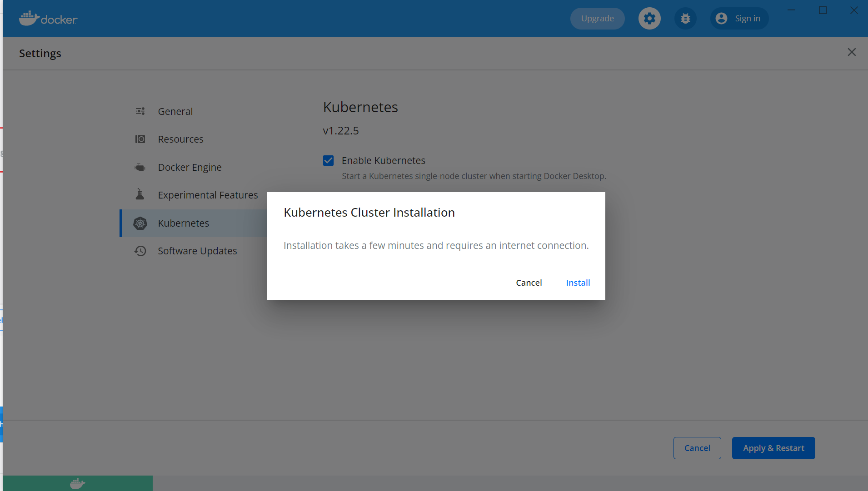
Task: Open the Resources settings section
Action: click(x=180, y=139)
